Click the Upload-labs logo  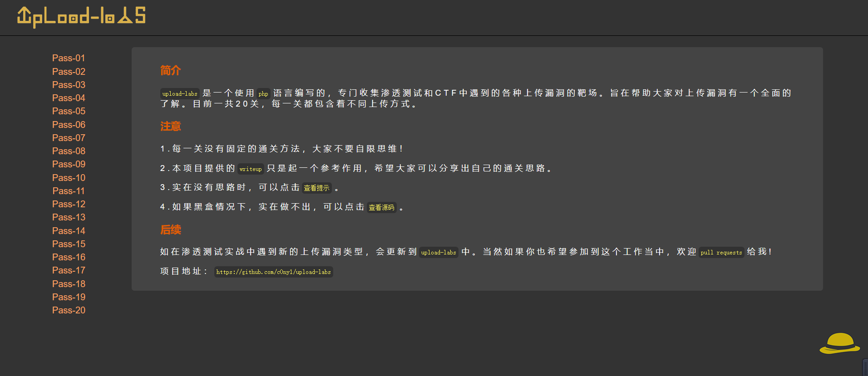(81, 17)
